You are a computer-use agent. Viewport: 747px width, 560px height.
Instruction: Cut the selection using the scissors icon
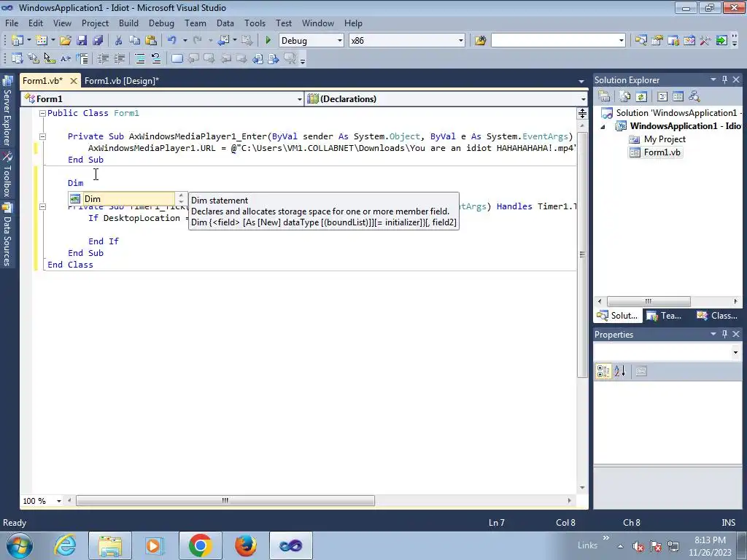tap(119, 41)
